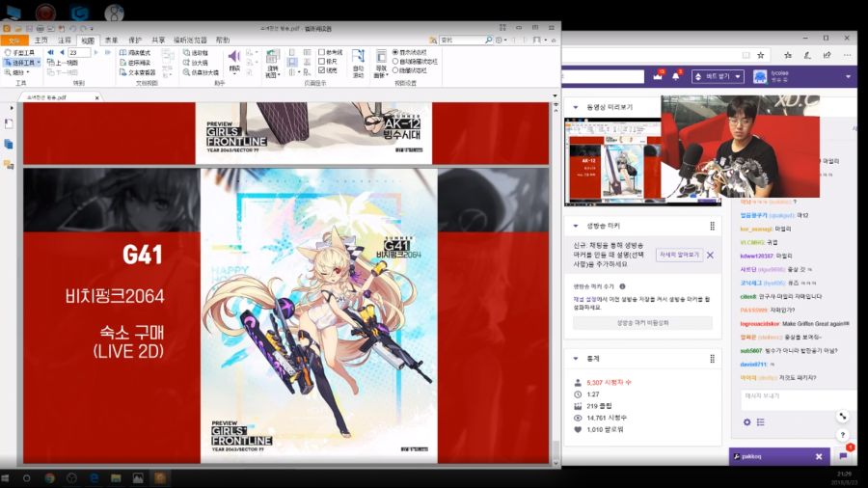Collapse the stream marker panel arrow
This screenshot has width=868, height=488.
pos(576,226)
